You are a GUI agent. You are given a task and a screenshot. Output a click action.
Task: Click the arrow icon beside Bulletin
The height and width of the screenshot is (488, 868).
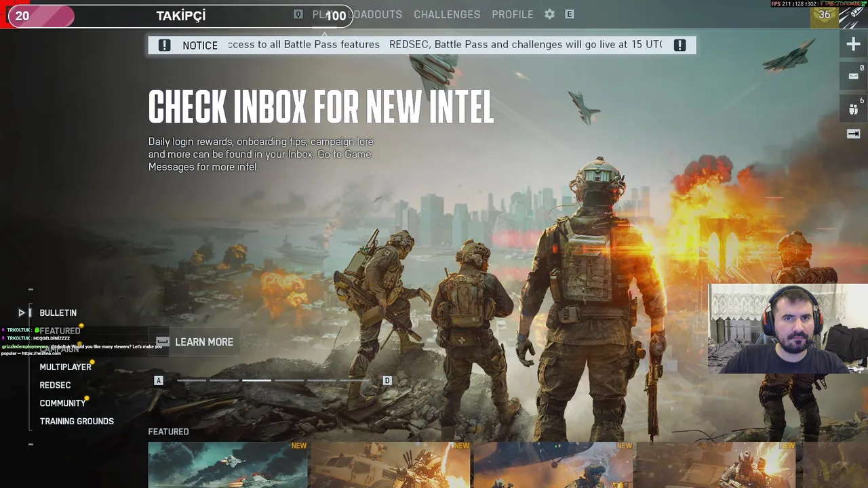22,312
